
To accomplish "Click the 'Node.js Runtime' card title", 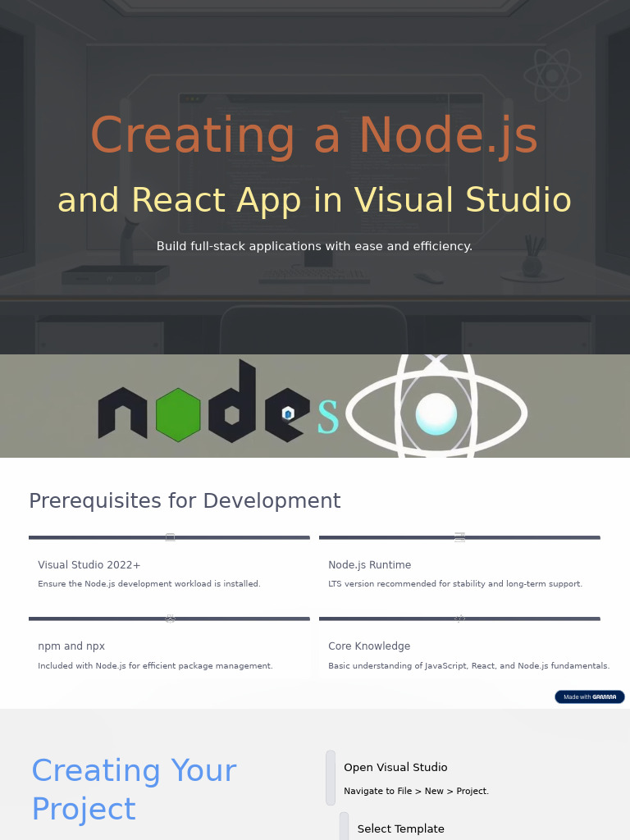I will [370, 564].
